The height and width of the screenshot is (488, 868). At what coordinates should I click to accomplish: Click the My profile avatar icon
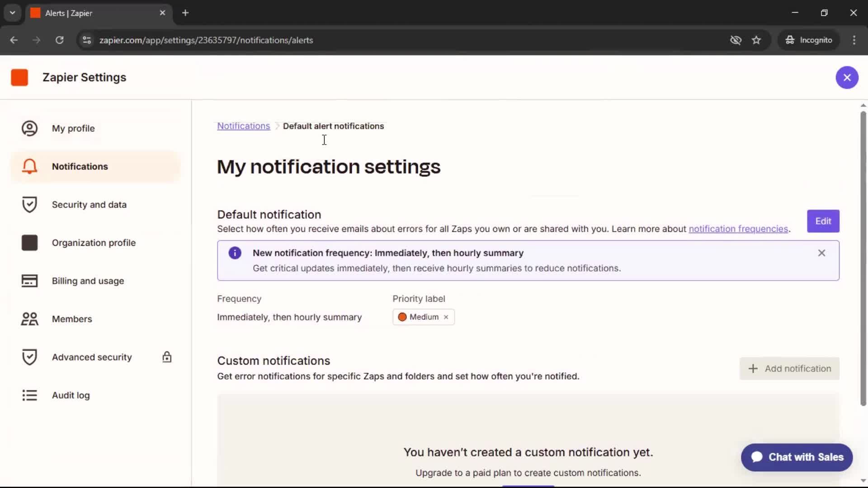click(30, 128)
